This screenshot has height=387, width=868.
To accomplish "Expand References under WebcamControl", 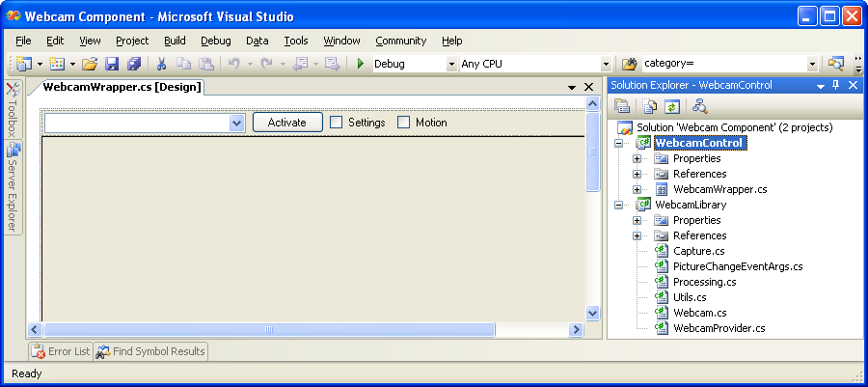I will click(637, 175).
